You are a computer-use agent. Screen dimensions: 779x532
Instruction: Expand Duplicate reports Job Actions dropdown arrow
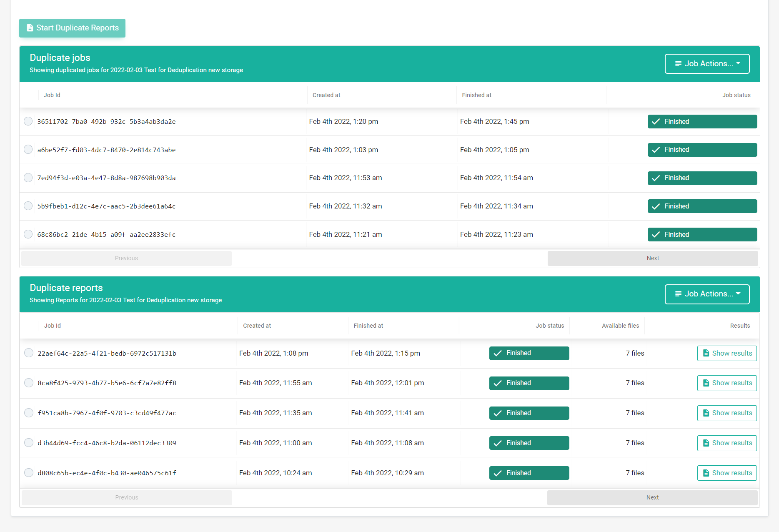click(738, 294)
